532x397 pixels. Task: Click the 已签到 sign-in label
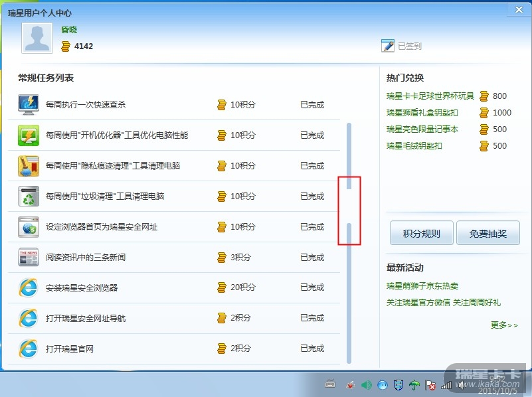(410, 46)
